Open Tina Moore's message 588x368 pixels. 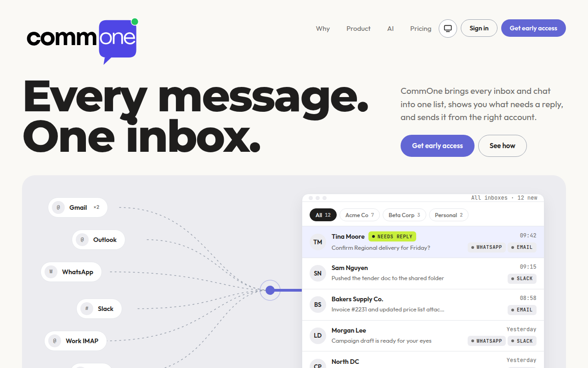pyautogui.click(x=423, y=242)
